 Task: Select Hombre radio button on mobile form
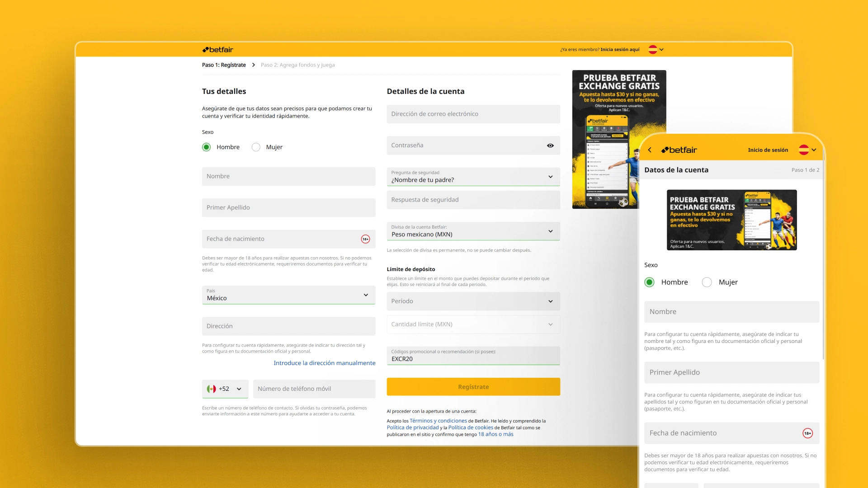[x=650, y=282]
